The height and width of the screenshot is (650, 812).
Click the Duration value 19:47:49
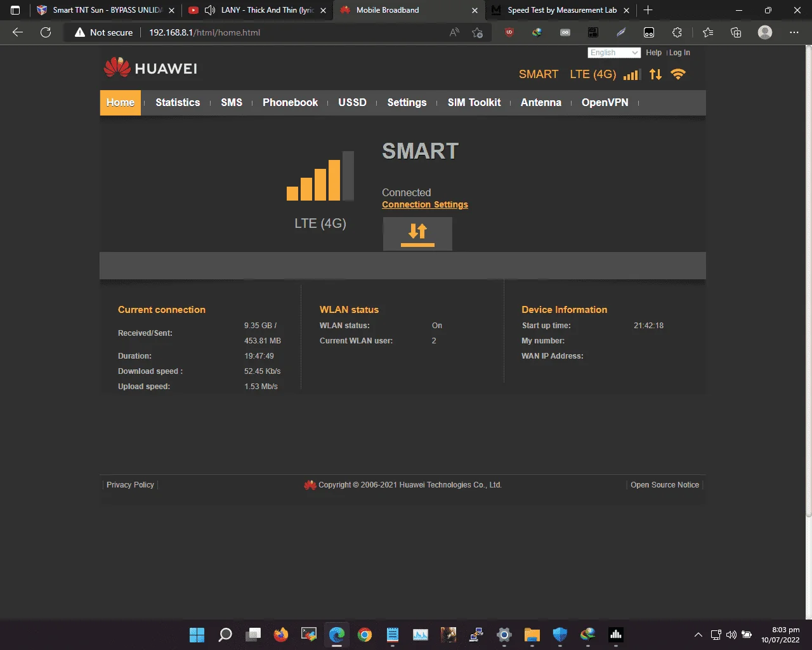click(x=259, y=356)
